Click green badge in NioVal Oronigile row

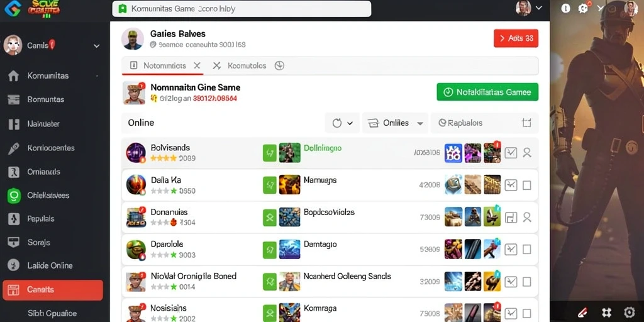tap(269, 281)
